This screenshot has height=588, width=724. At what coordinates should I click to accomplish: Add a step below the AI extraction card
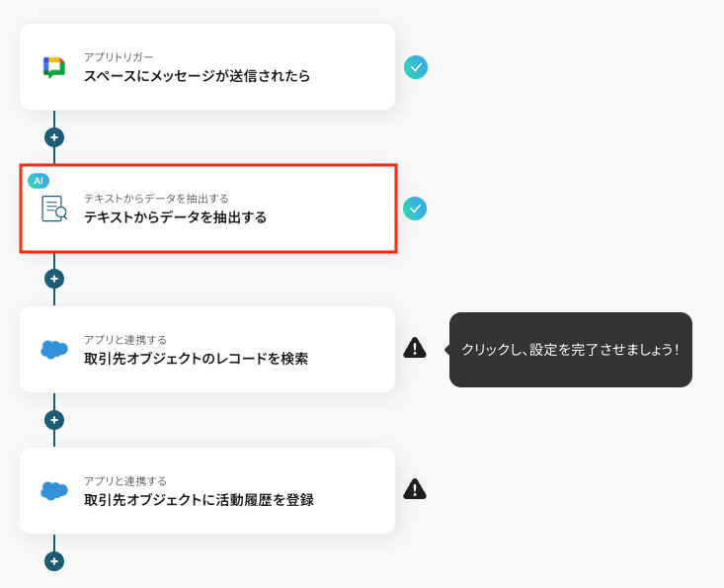(x=54, y=279)
